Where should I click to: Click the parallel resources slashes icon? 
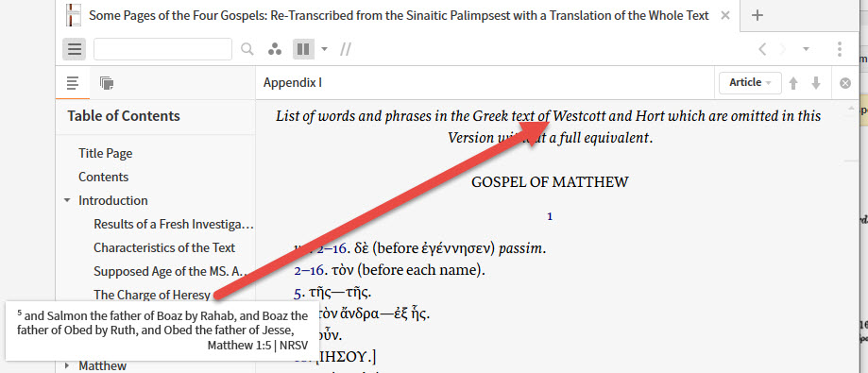point(346,49)
